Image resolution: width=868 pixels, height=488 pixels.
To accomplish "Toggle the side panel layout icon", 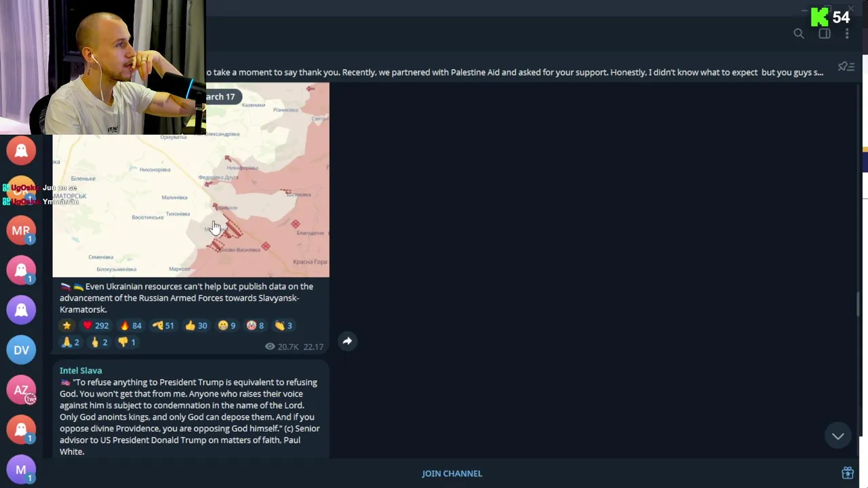I will (x=825, y=34).
